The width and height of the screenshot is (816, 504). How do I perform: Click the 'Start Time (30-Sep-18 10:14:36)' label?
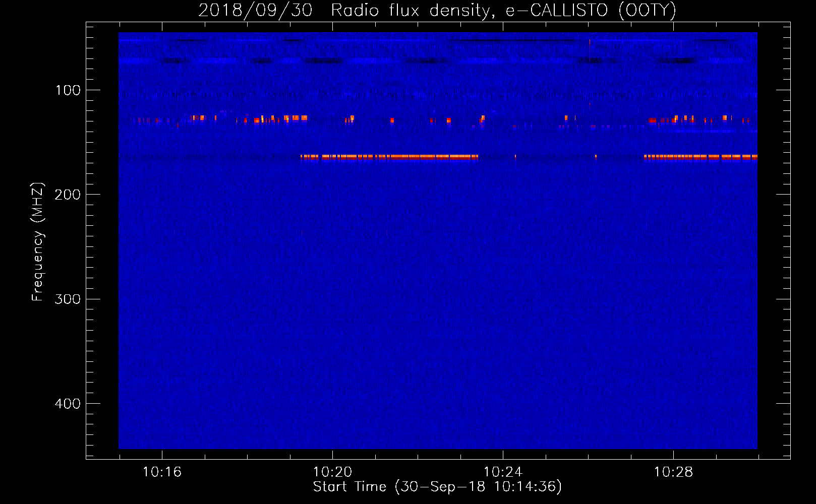pyautogui.click(x=437, y=487)
